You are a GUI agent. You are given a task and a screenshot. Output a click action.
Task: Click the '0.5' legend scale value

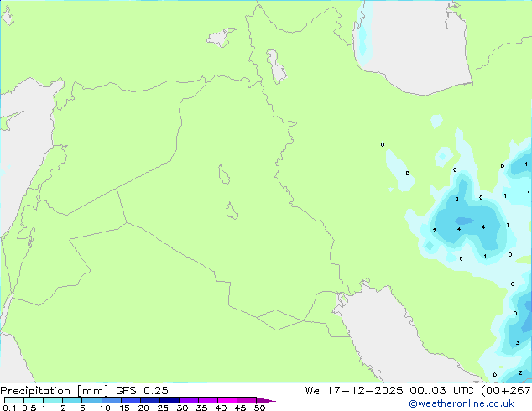point(29,408)
